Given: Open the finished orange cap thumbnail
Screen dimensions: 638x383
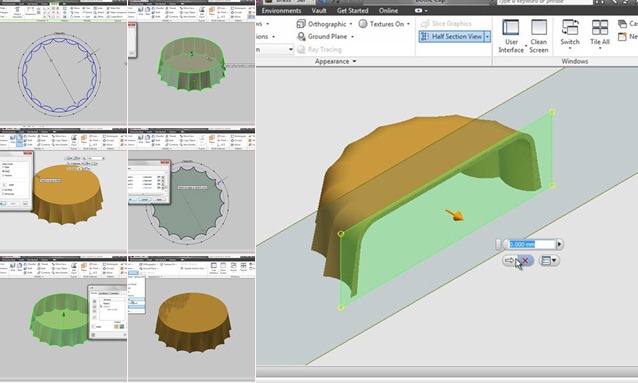Looking at the screenshot, I should coord(191,318).
